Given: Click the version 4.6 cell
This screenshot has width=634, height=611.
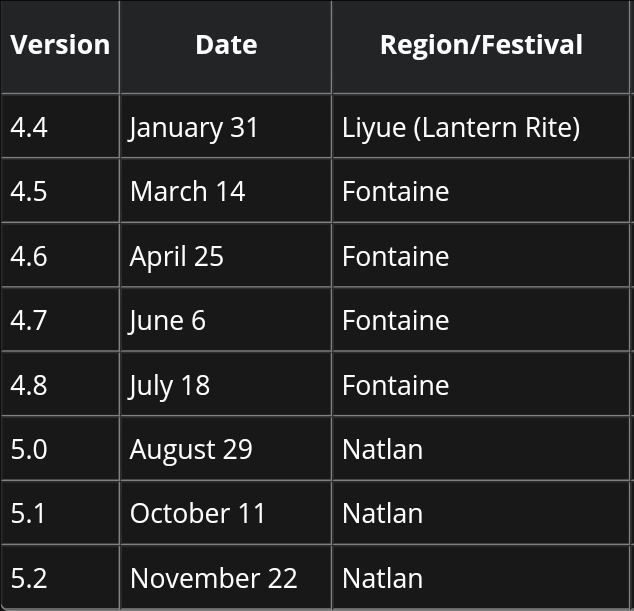Looking at the screenshot, I should tap(60, 255).
